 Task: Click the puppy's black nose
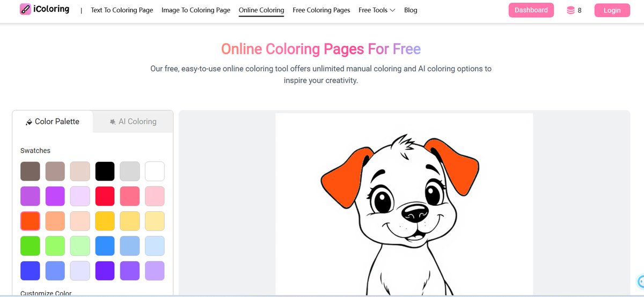pos(416,212)
